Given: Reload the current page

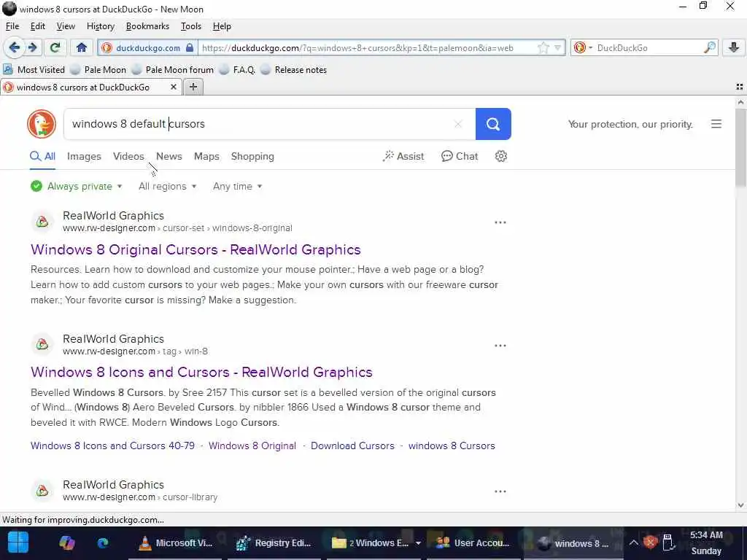Looking at the screenshot, I should tap(55, 47).
